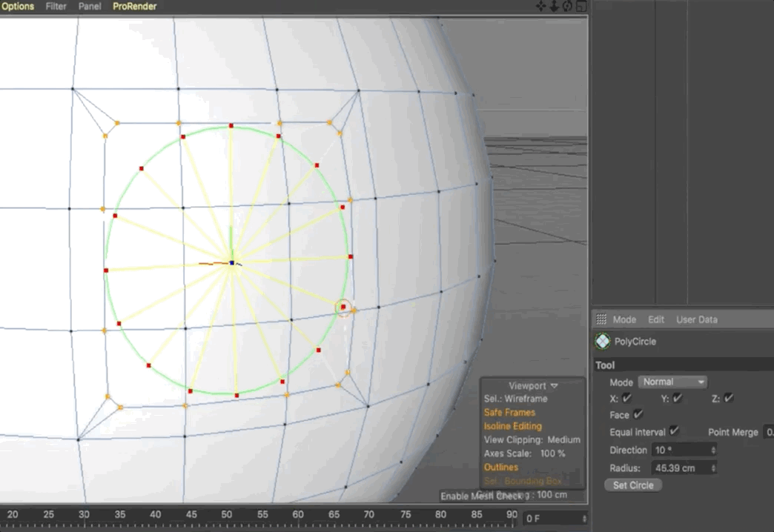
Task: Click the Tool section header
Action: pyautogui.click(x=684, y=365)
